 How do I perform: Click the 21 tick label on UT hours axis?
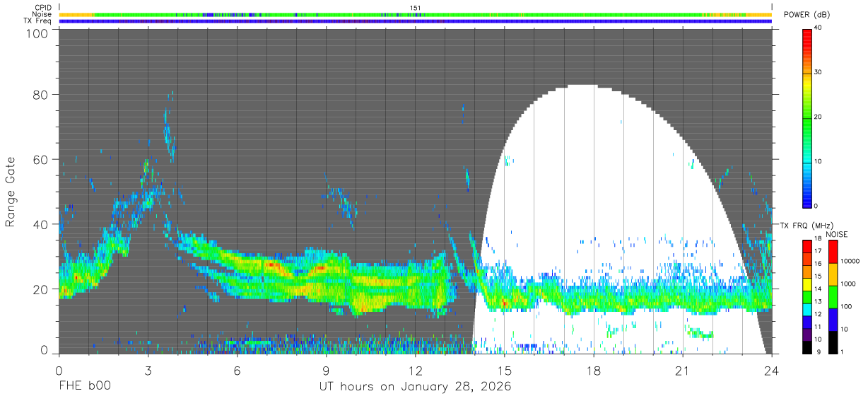pyautogui.click(x=683, y=371)
